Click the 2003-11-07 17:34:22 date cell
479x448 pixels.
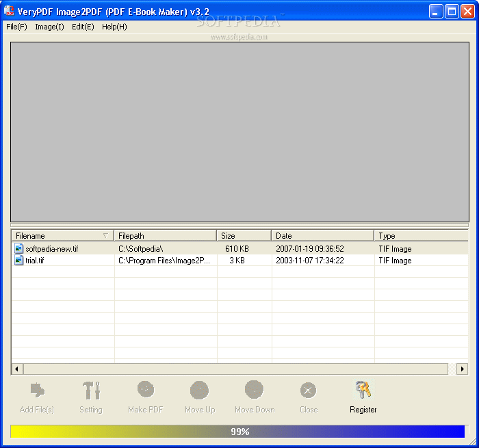310,261
